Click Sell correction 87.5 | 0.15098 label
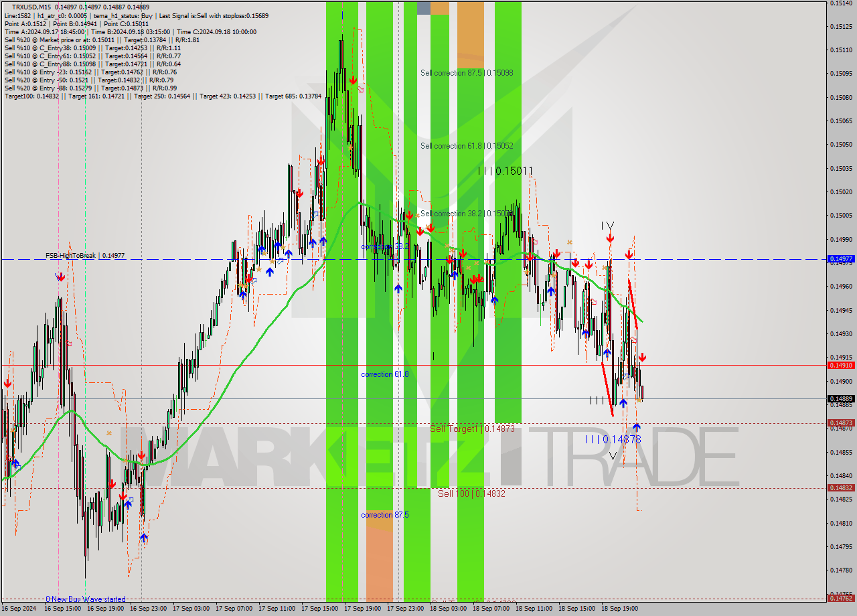857x616 pixels. (467, 72)
